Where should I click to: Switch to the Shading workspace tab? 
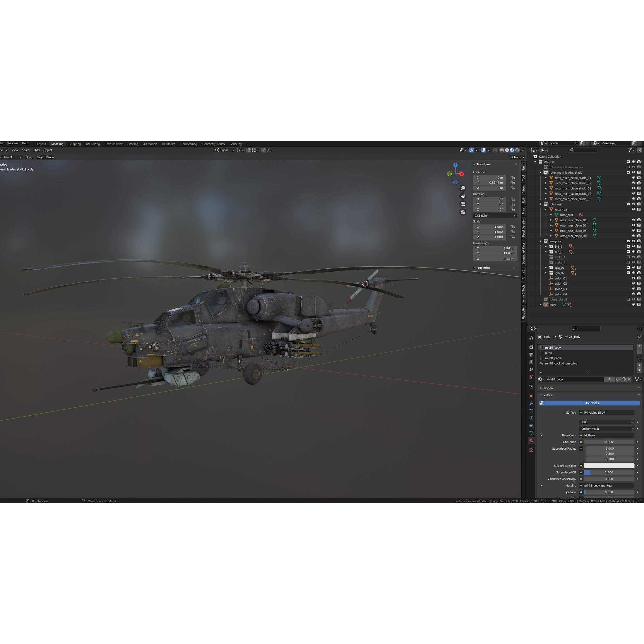[x=133, y=144]
